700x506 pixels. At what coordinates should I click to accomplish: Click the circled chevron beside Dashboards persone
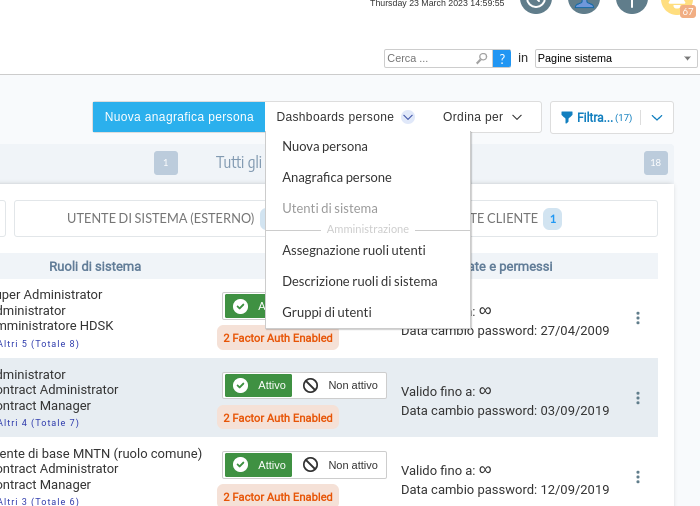click(x=408, y=117)
